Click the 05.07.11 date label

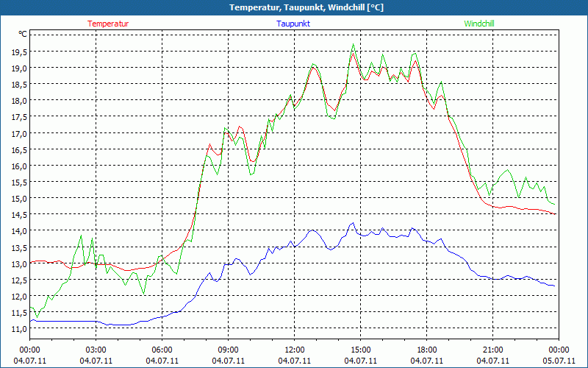(x=559, y=361)
